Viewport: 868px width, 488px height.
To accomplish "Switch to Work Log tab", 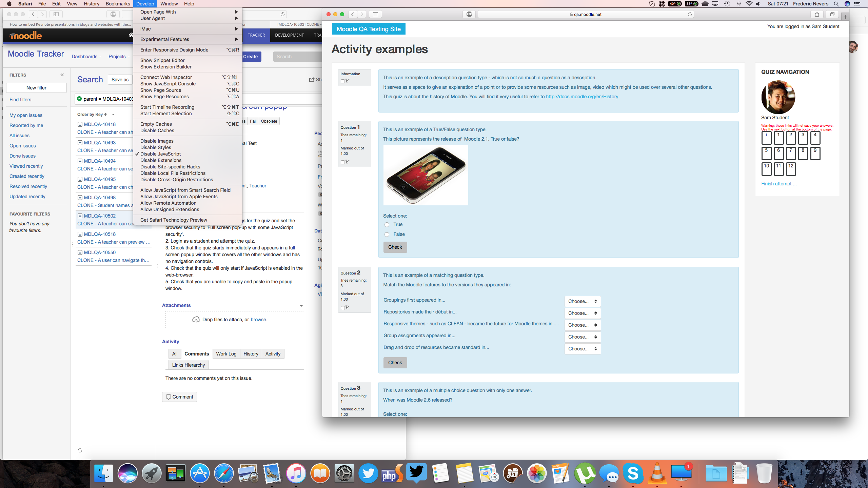I will pos(226,354).
